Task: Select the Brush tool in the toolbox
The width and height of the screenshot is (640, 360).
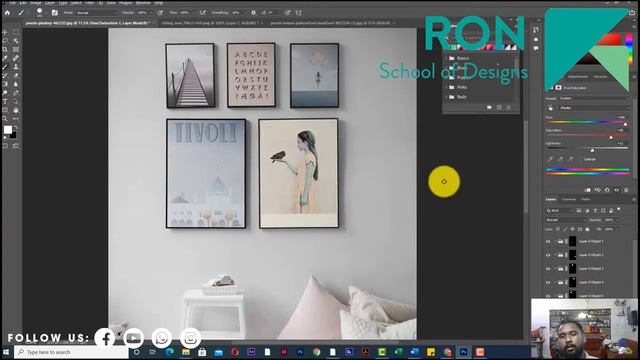Action: click(x=5, y=67)
